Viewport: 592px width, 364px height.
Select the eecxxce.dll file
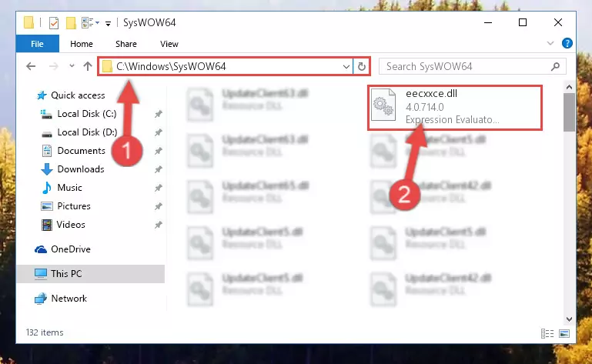[x=455, y=108]
